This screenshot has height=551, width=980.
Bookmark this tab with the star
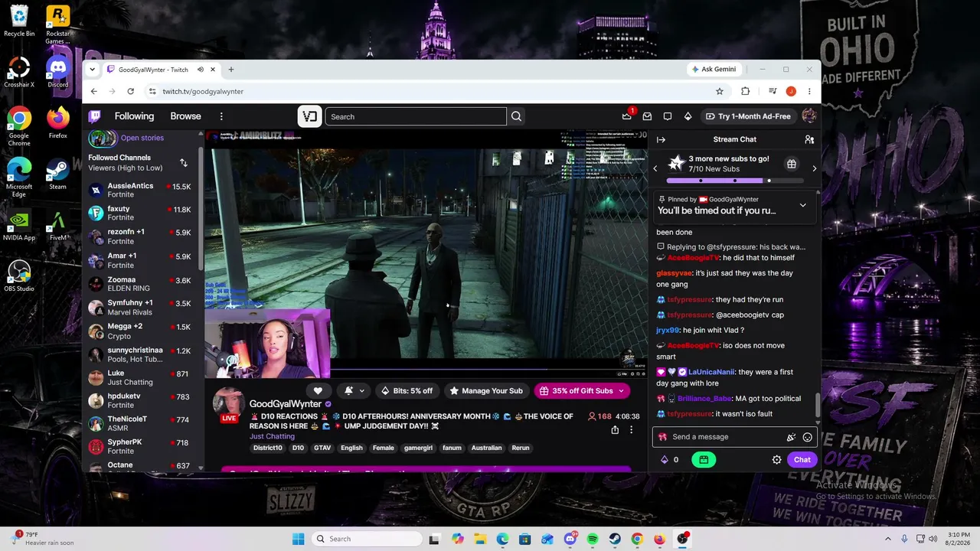tap(719, 91)
